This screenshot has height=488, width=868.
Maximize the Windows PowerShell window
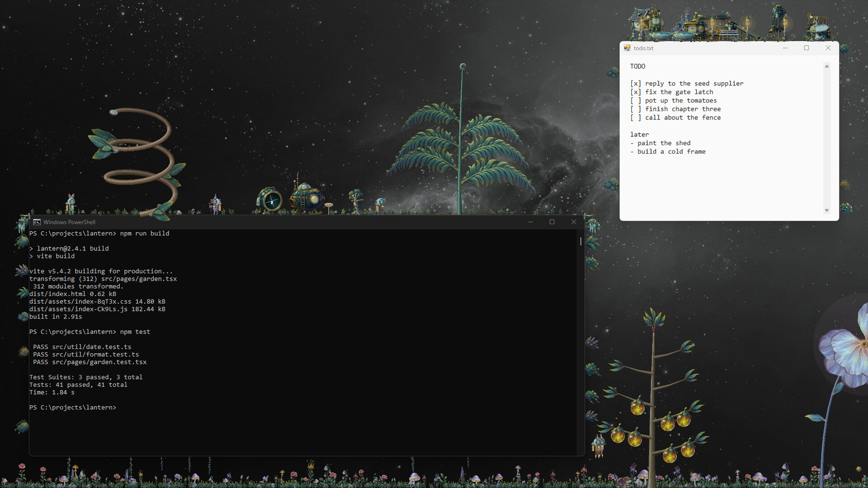click(552, 222)
